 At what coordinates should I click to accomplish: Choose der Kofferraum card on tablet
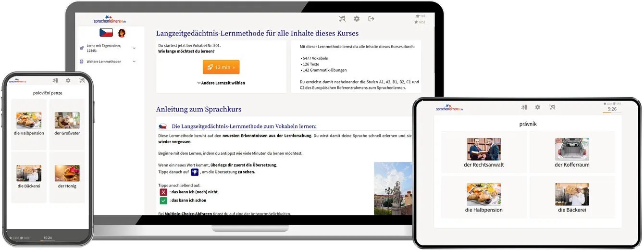tap(572, 152)
